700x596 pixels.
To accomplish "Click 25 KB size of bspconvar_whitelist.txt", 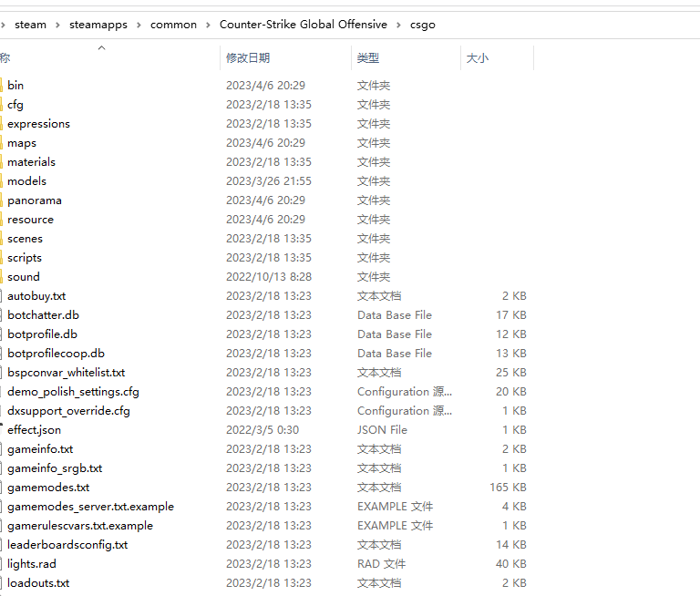I will (x=511, y=373).
